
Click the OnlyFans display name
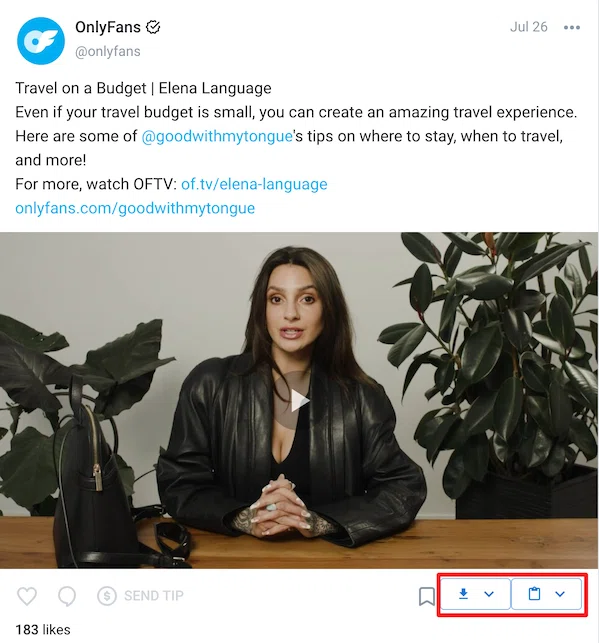tap(108, 27)
